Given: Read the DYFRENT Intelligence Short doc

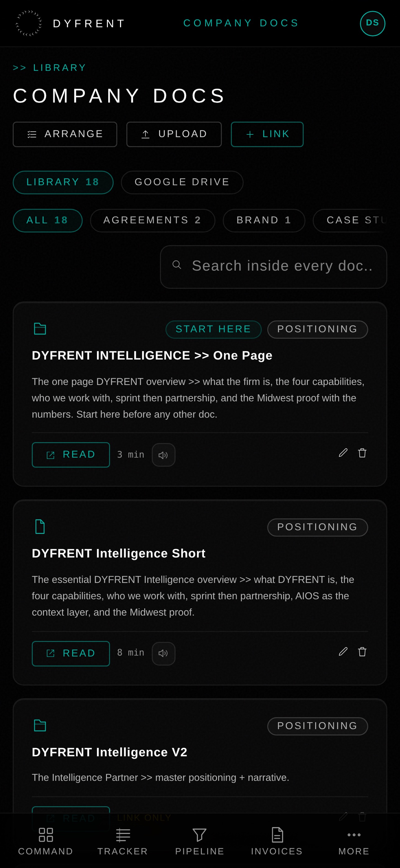Looking at the screenshot, I should pyautogui.click(x=71, y=653).
